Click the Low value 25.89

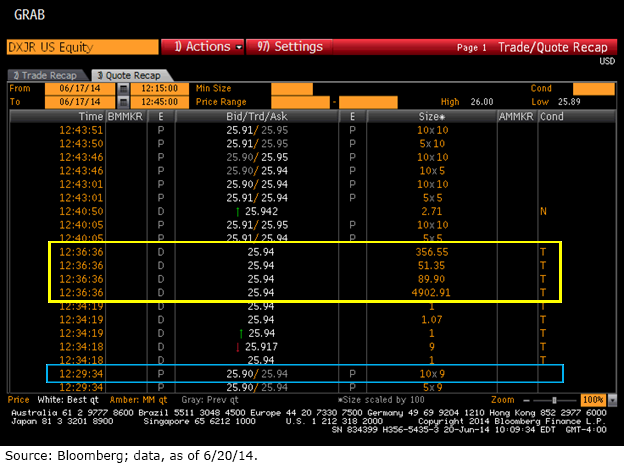pos(569,102)
